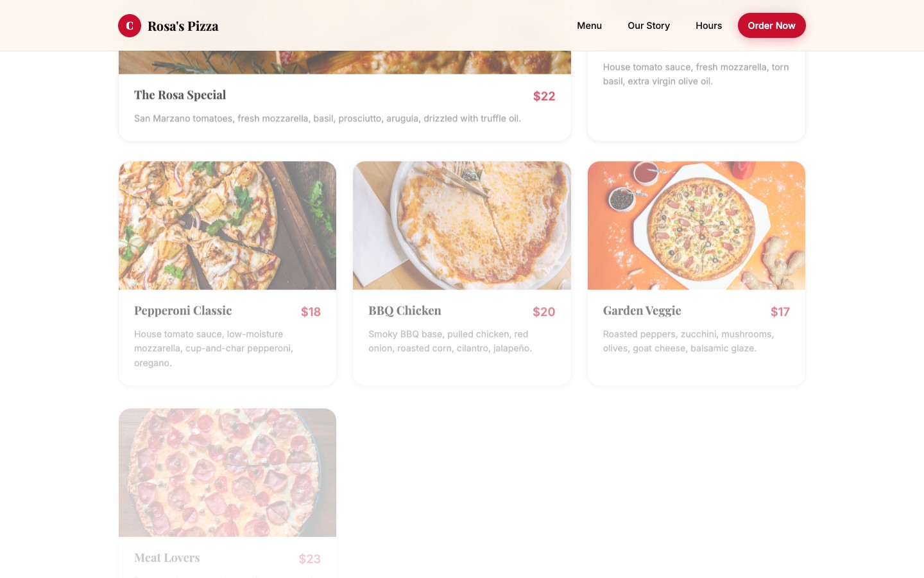
Task: Select the Pepperoni Classic pizza photo
Action: tap(227, 225)
